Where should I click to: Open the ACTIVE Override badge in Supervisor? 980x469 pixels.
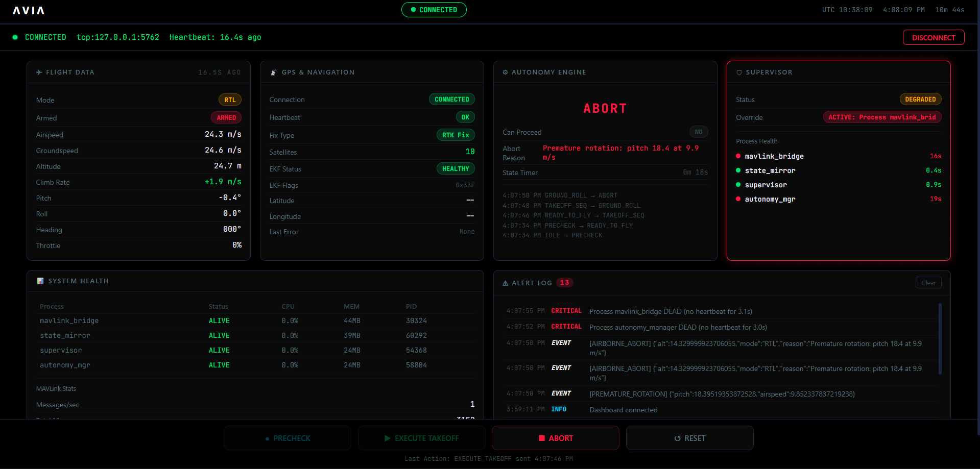[x=882, y=117]
